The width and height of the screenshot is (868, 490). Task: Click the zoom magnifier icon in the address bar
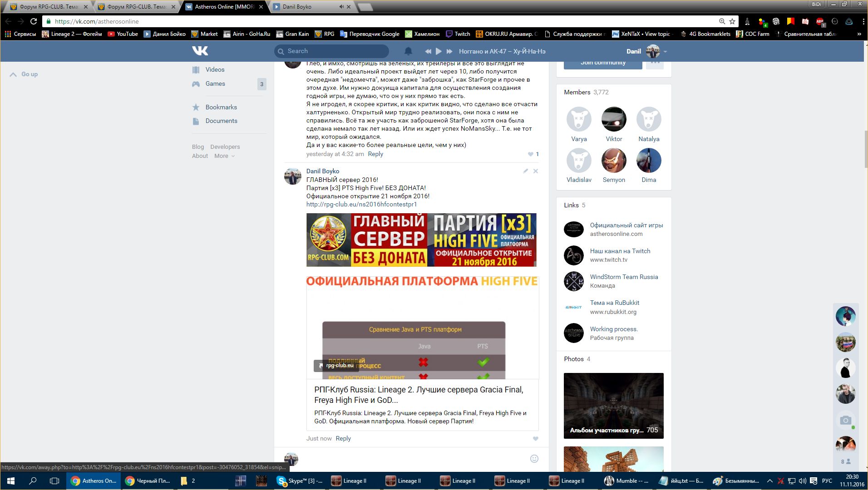(x=722, y=21)
